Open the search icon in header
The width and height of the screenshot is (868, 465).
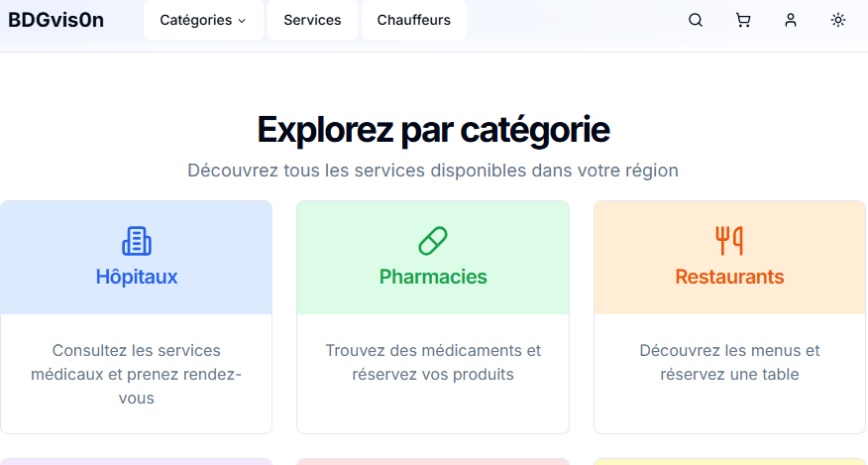point(696,20)
